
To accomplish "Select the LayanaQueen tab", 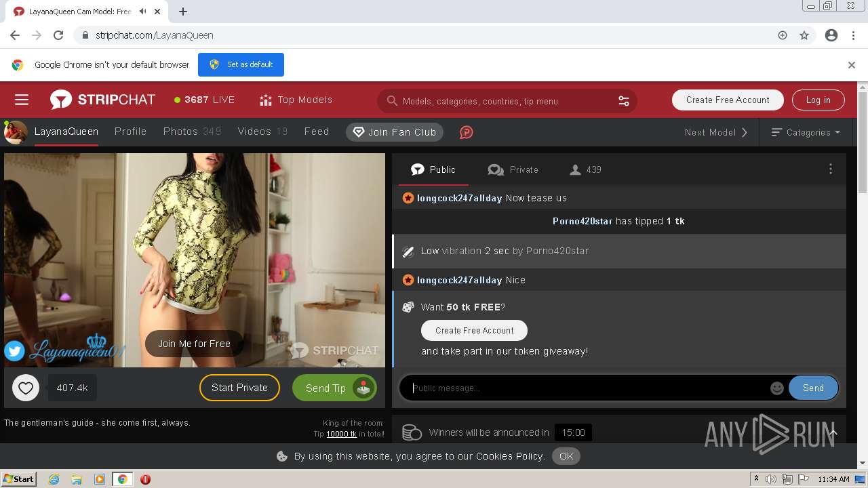I will click(x=66, y=131).
